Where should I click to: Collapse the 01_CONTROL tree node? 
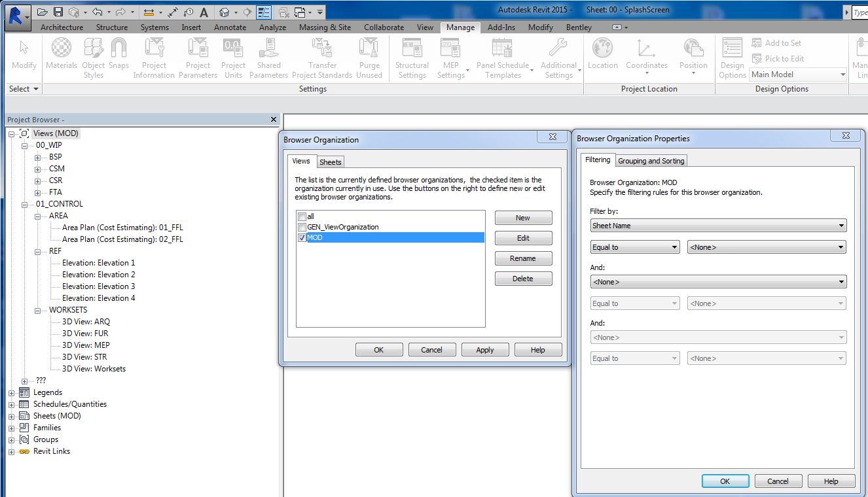pos(25,204)
